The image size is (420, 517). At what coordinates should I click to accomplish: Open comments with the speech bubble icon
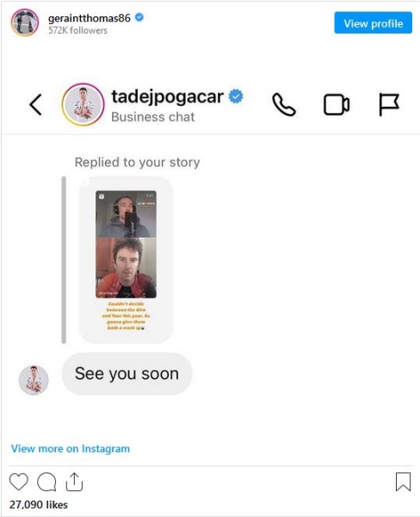click(x=46, y=482)
